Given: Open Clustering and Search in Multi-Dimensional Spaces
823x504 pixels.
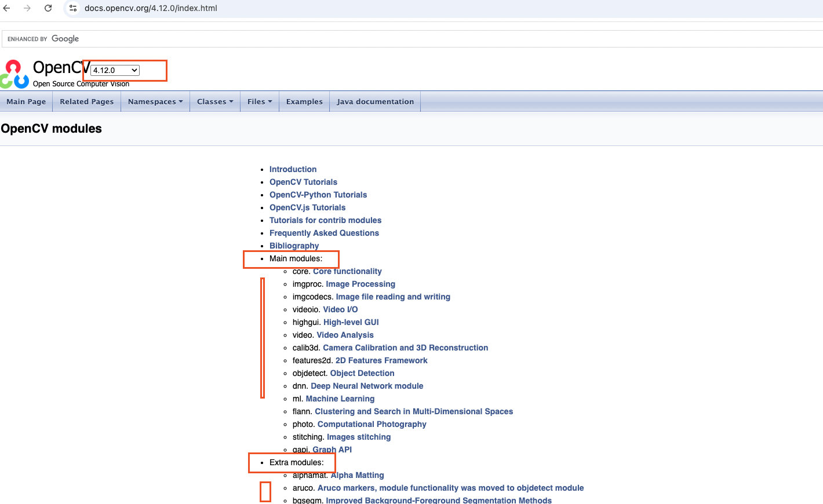Looking at the screenshot, I should click(x=414, y=411).
